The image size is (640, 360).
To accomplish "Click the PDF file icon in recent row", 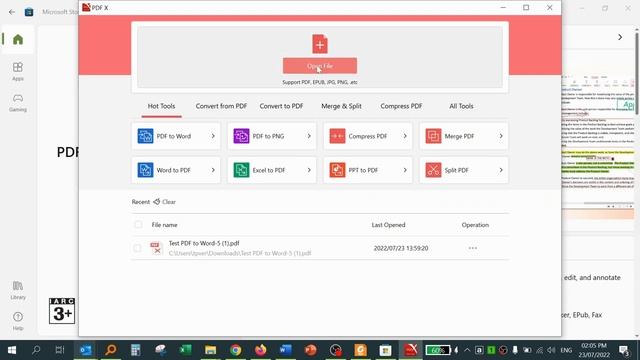I will [156, 248].
